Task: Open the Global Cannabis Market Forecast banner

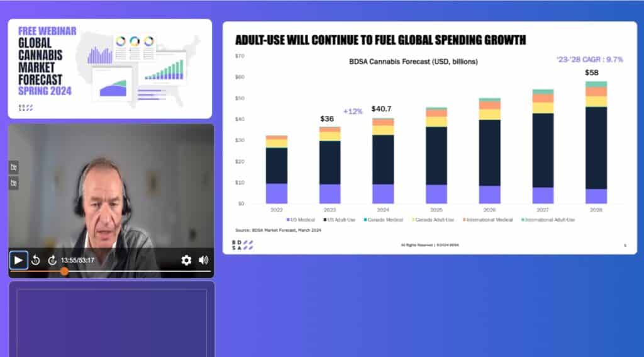Action: [x=110, y=69]
